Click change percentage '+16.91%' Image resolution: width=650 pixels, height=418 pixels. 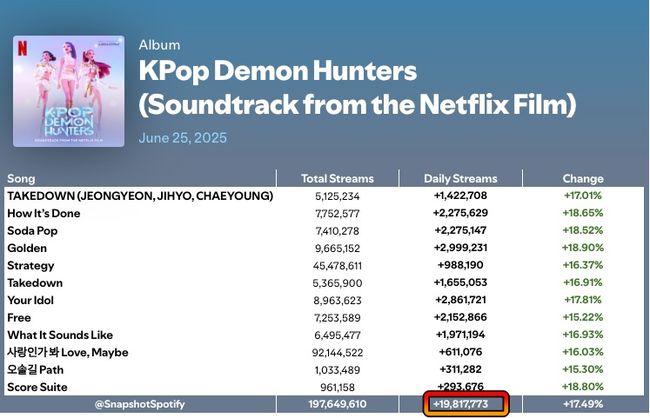click(583, 282)
